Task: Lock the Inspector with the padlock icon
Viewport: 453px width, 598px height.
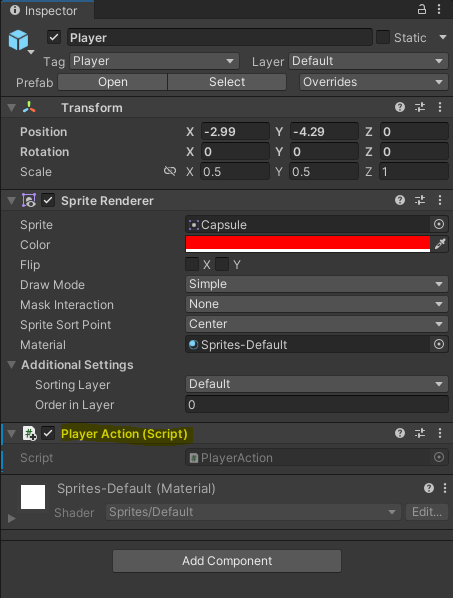Action: pyautogui.click(x=421, y=9)
